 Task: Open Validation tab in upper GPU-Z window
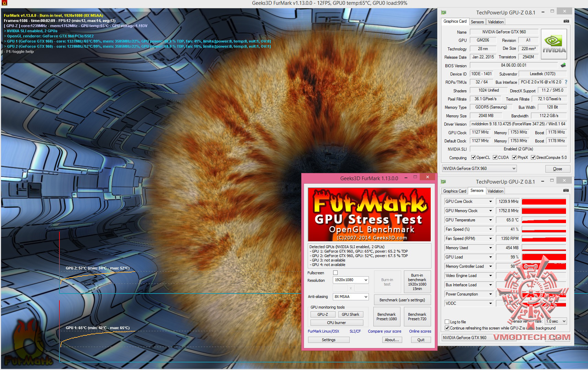pos(496,22)
